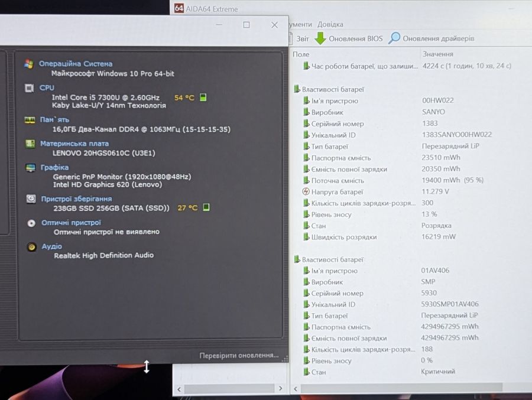
Task: Open the Материнська плата section link
Action: 74,144
